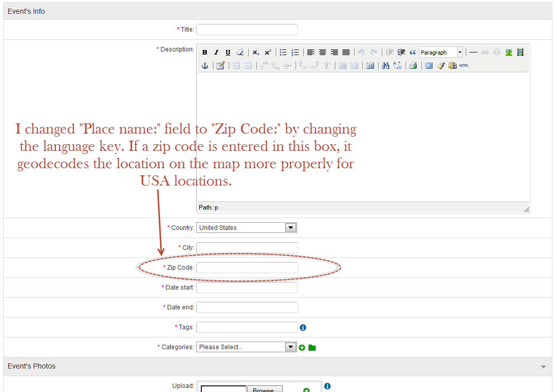Open the Paragraph format dropdown
The height and width of the screenshot is (392, 557).
point(441,53)
